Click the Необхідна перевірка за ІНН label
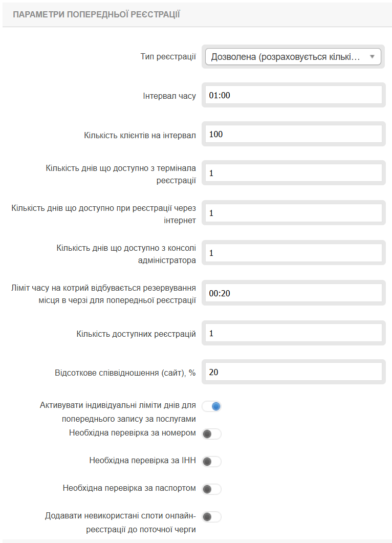This screenshot has width=392, height=543. [x=142, y=461]
